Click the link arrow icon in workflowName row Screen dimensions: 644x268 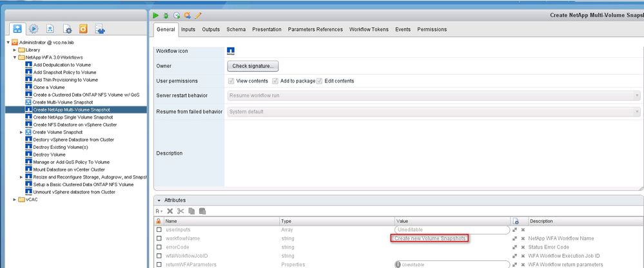[x=515, y=238]
